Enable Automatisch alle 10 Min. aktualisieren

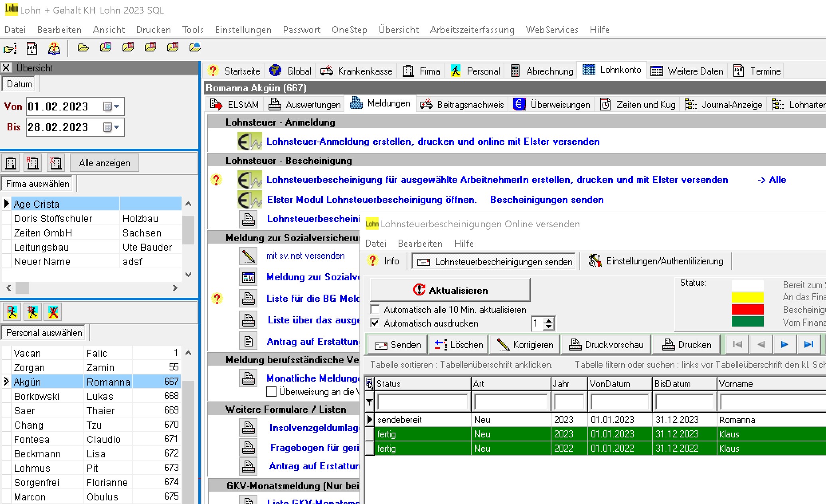(x=375, y=309)
